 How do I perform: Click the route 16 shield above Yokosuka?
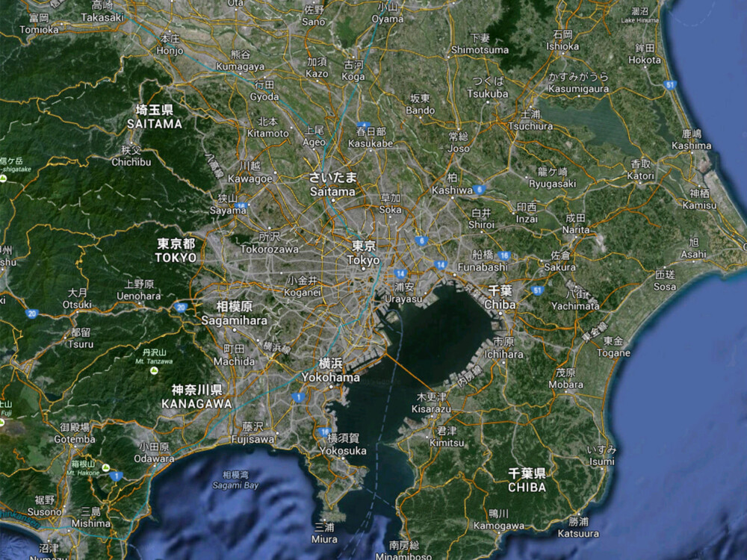tap(324, 432)
